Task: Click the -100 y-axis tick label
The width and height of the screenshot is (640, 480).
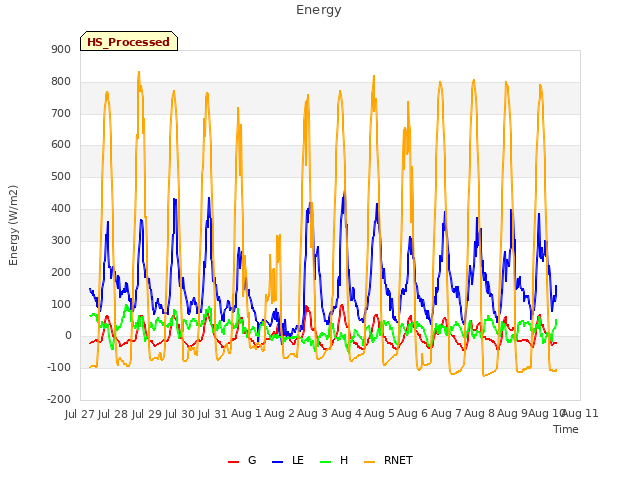Action: tap(59, 368)
